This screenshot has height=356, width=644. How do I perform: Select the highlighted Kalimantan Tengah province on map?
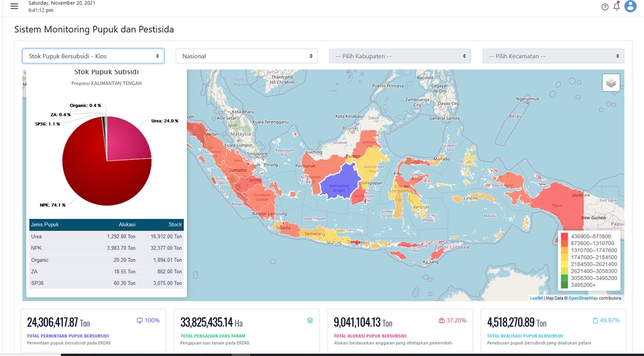point(339,185)
